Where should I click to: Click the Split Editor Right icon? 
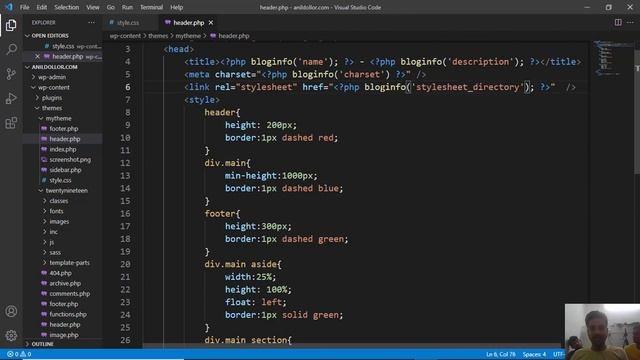coord(618,22)
